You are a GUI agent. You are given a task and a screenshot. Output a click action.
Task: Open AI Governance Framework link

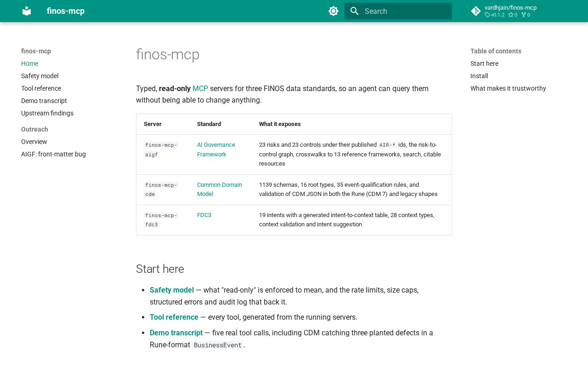(216, 149)
